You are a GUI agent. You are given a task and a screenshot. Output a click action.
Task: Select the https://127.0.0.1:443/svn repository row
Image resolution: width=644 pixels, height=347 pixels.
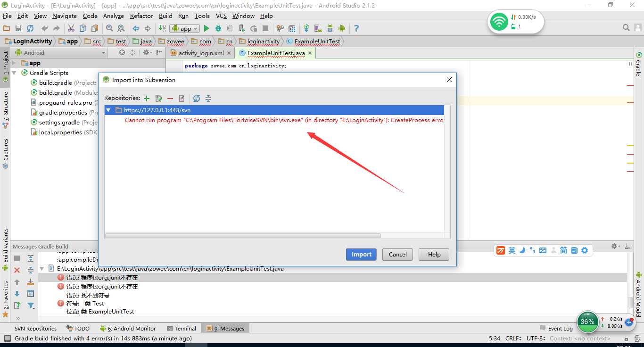pos(274,110)
